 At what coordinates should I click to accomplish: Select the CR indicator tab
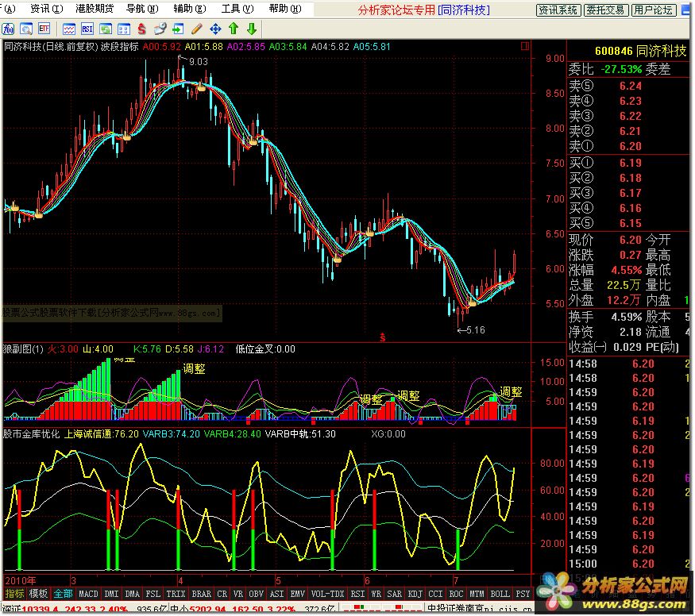pos(222,594)
